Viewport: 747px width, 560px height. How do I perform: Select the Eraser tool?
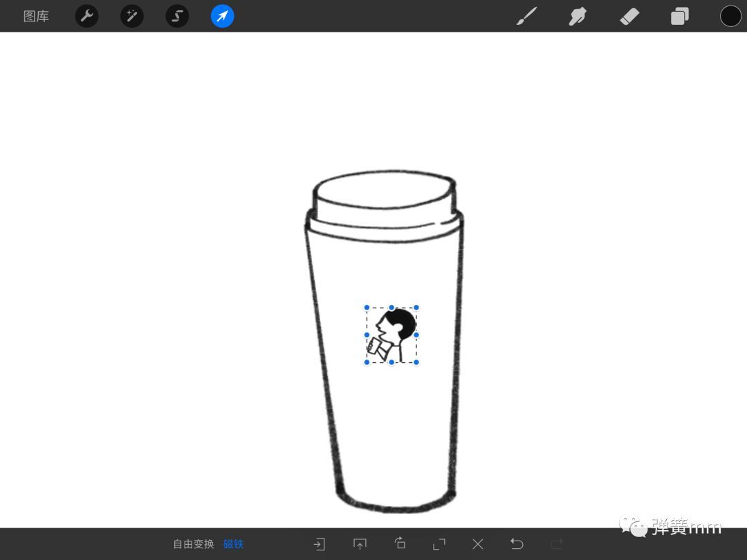click(629, 16)
